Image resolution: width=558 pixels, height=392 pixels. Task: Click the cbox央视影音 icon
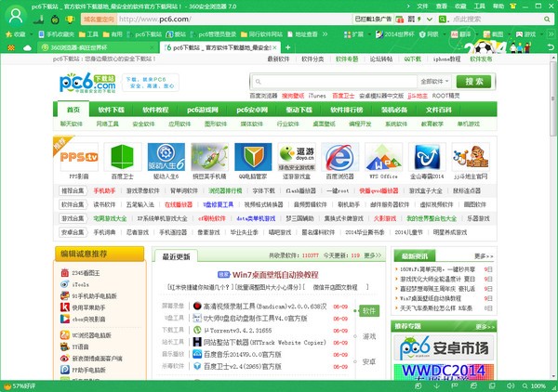click(x=65, y=319)
